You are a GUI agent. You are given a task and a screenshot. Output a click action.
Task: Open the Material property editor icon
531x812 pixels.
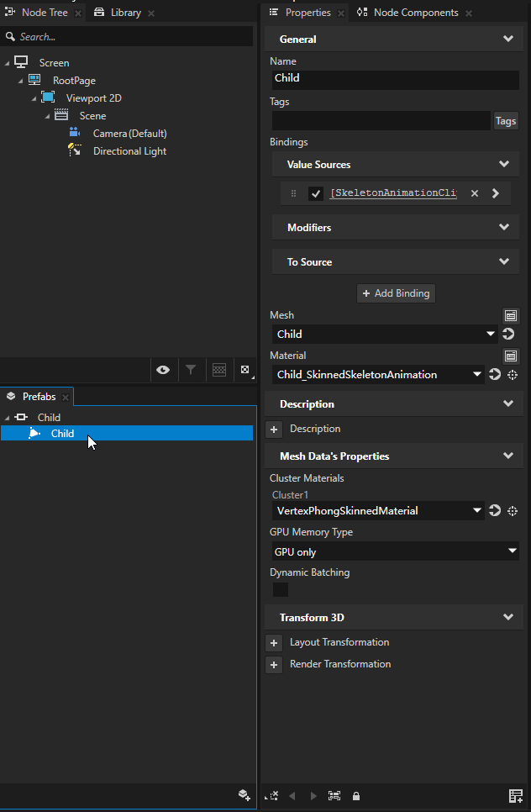click(511, 356)
